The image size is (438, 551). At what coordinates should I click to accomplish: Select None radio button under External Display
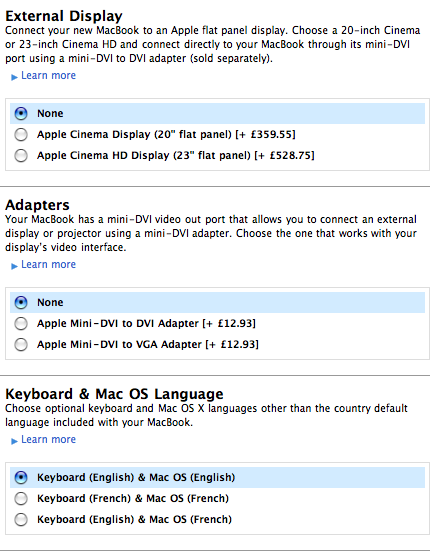(21, 114)
